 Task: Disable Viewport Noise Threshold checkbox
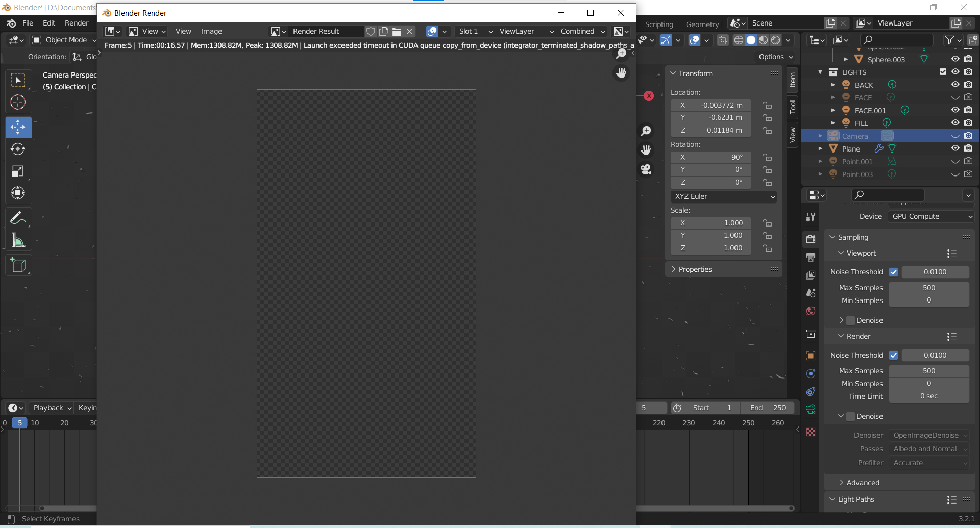pos(893,272)
